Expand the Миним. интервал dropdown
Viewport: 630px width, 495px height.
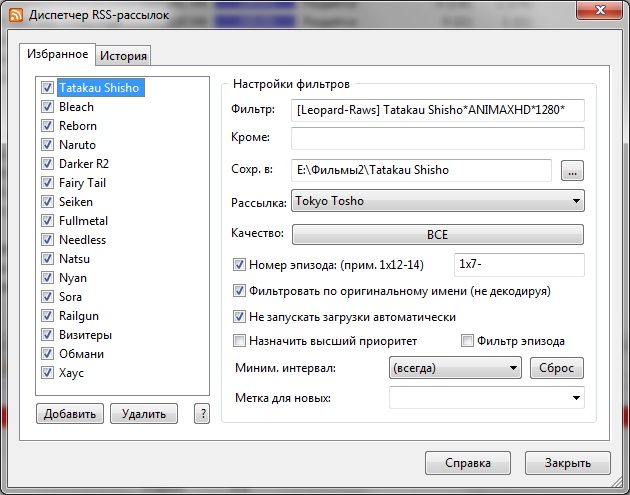(454, 368)
